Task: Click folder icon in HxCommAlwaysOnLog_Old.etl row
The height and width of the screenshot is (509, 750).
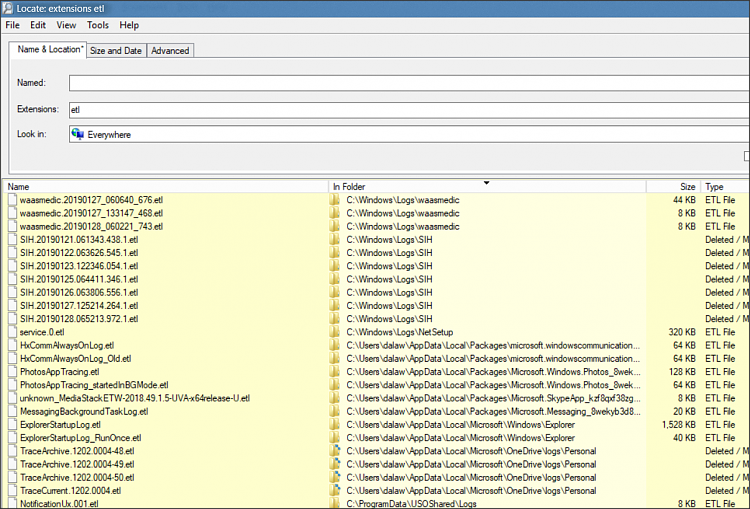Action: click(335, 359)
